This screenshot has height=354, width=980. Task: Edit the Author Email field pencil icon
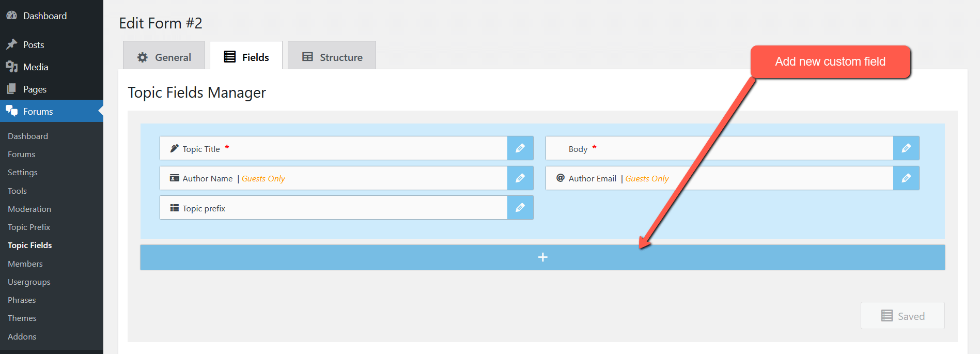click(x=906, y=178)
